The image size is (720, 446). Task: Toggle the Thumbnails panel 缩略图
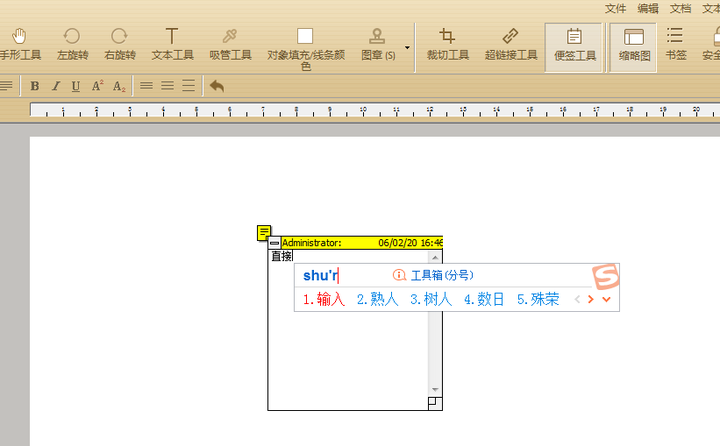634,47
